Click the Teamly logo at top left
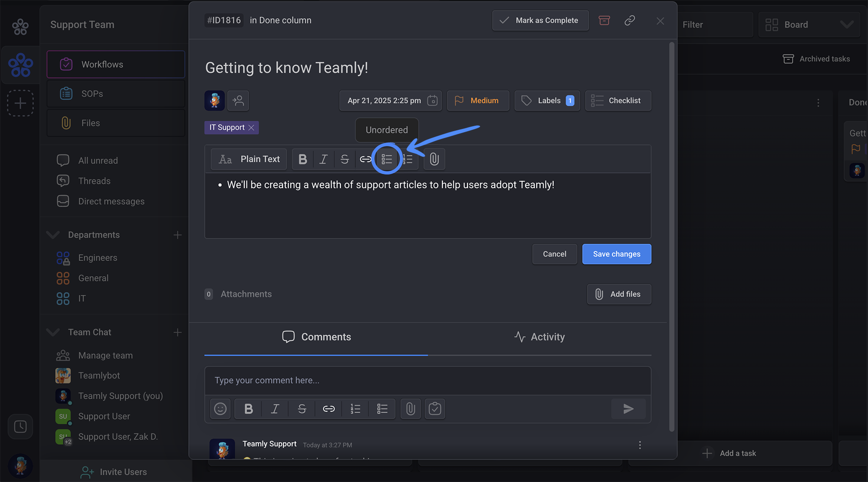Screen dimensions: 868x482 pos(20,27)
